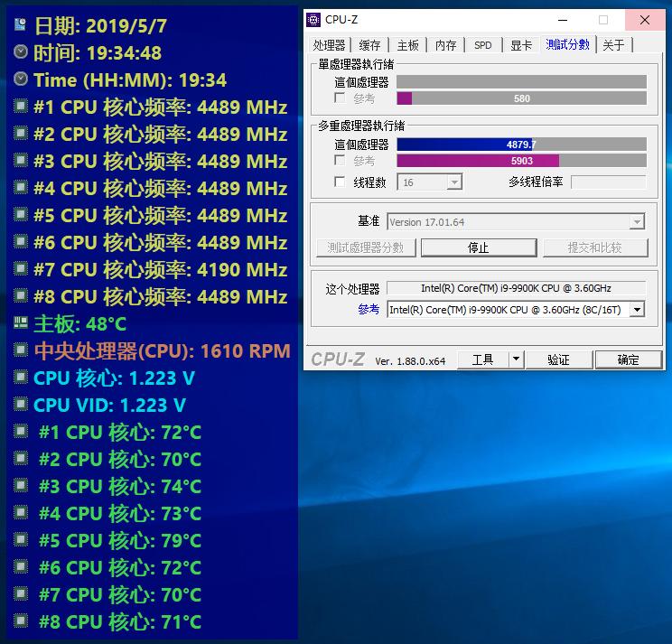Image resolution: width=672 pixels, height=644 pixels.
Task: Switch to the 显卡 tab
Action: click(521, 45)
